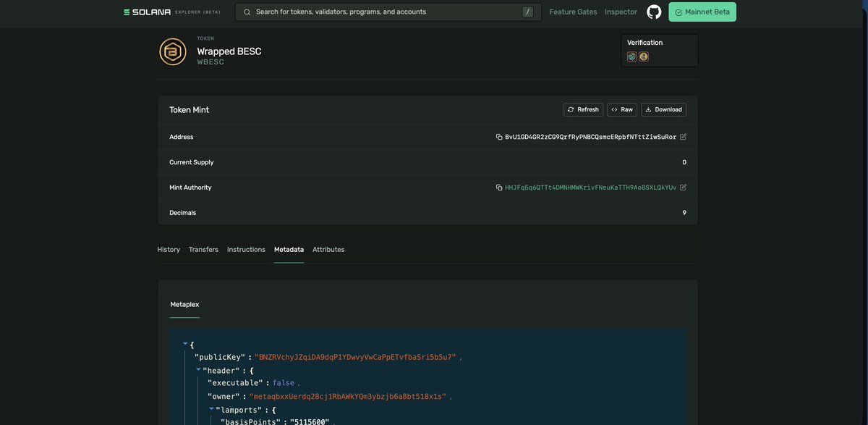Click the magnifier icon in search bar
The image size is (868, 425).
[247, 12]
